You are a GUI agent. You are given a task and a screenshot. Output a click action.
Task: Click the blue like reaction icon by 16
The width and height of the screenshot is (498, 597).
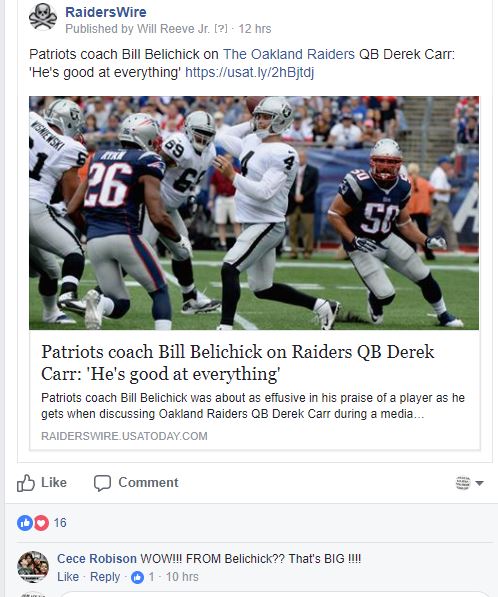(24, 523)
